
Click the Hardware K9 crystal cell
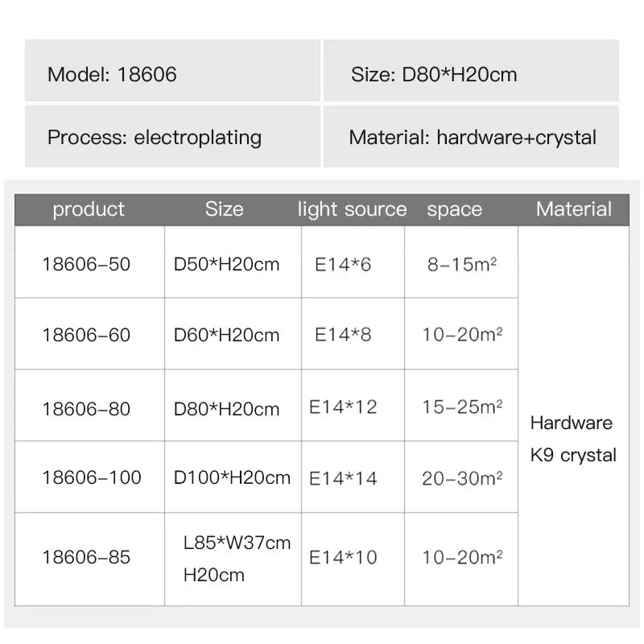tap(573, 439)
